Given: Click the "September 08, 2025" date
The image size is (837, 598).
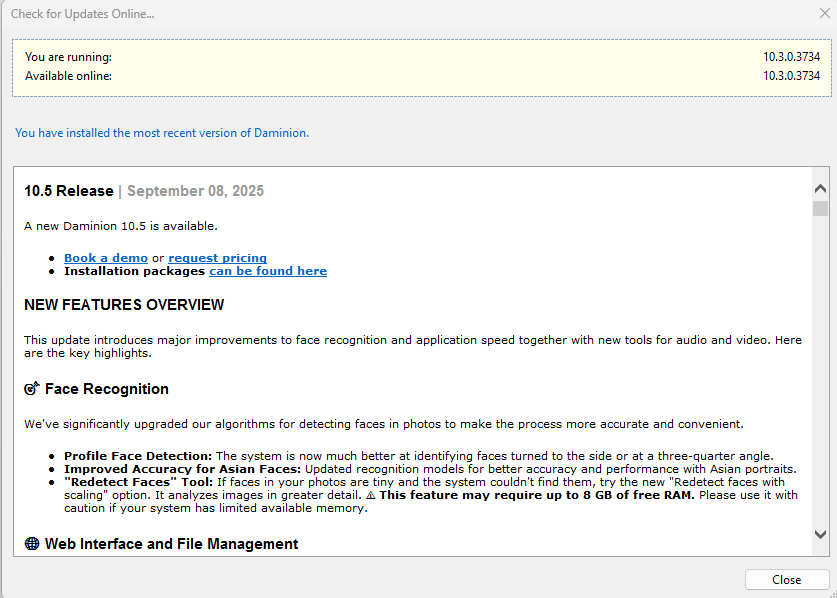Looking at the screenshot, I should click(195, 191).
